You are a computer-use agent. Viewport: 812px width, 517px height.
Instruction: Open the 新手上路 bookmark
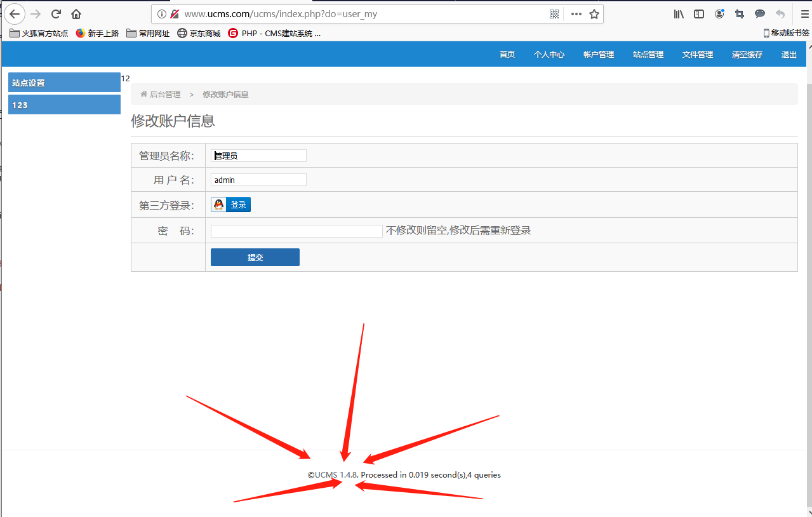[x=97, y=33]
